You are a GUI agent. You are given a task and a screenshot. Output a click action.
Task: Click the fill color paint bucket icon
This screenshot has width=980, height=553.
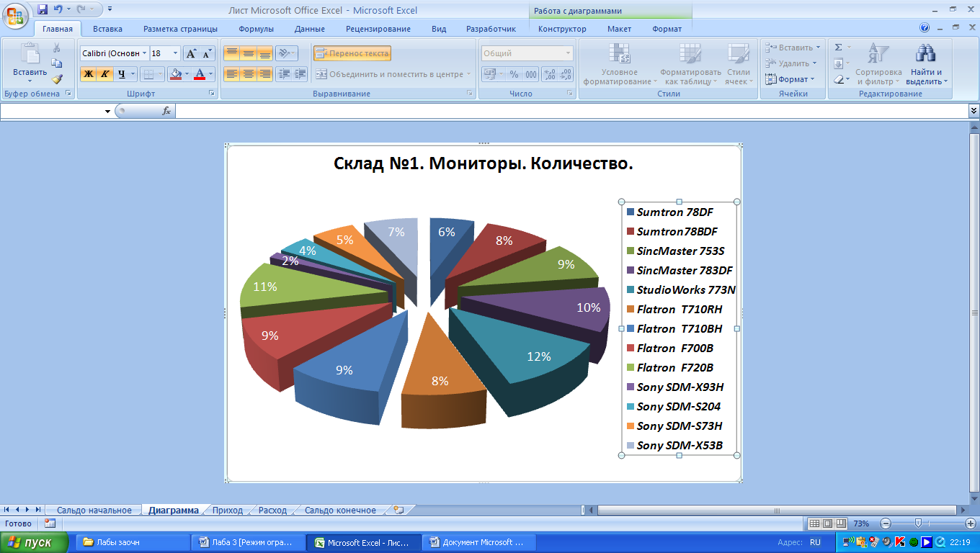point(174,73)
